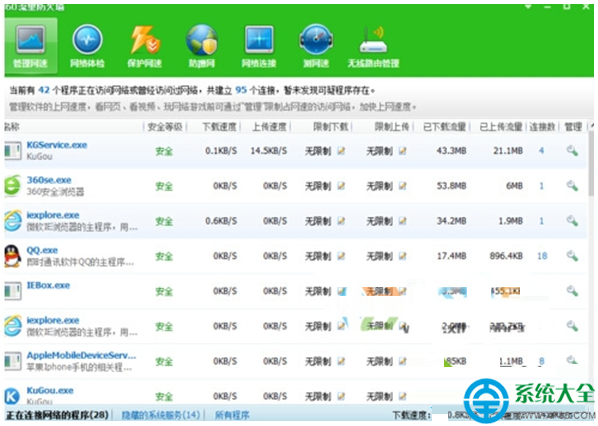Edit download limit for QQ.exe
Image resolution: width=598 pixels, height=426 pixels.
click(x=341, y=256)
